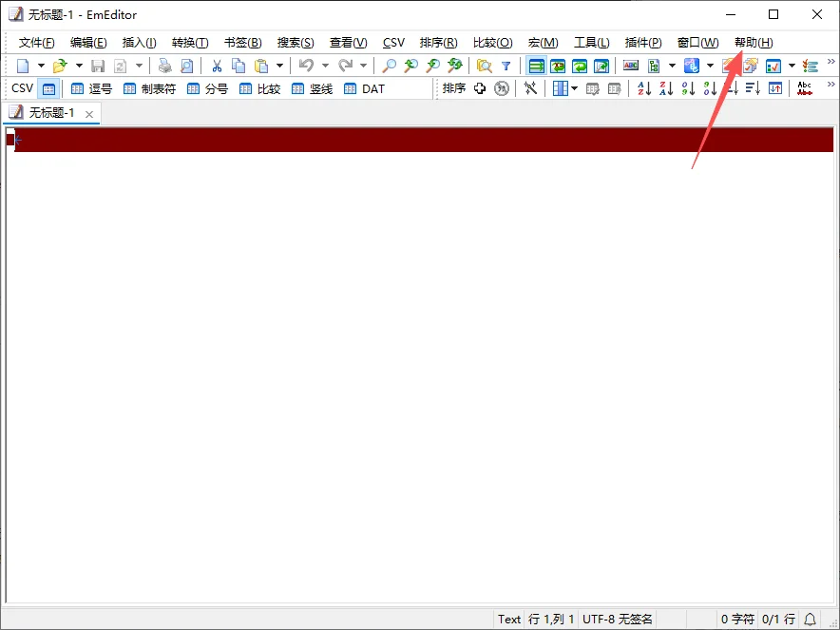Click the Copy icon
Screen dimensions: 840x630
tap(239, 66)
